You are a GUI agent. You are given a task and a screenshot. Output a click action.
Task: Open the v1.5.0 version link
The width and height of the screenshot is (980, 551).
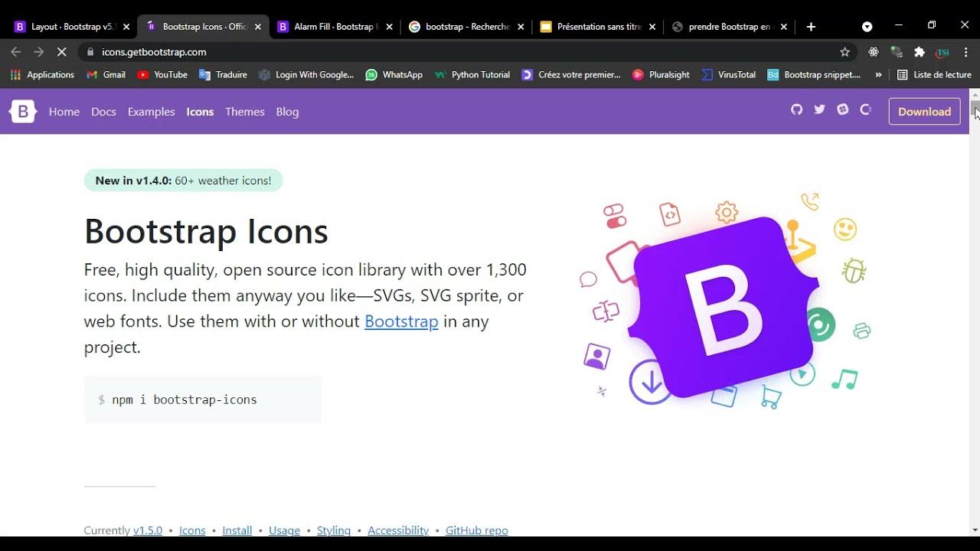[x=148, y=530]
